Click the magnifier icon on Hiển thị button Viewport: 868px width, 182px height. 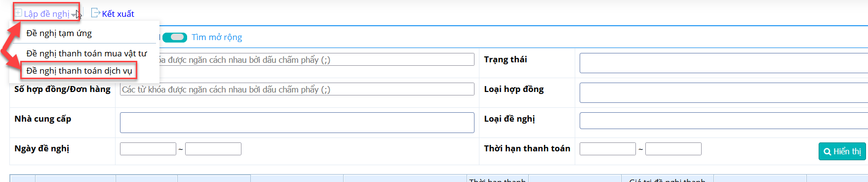pyautogui.click(x=827, y=152)
